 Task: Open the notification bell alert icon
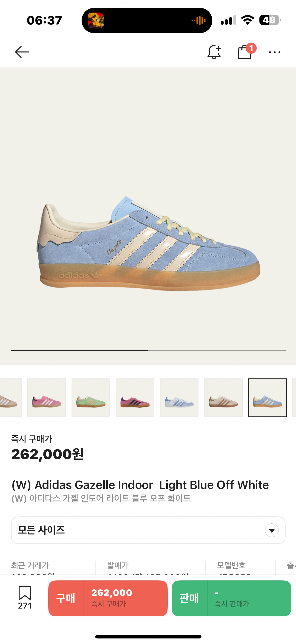pos(214,52)
